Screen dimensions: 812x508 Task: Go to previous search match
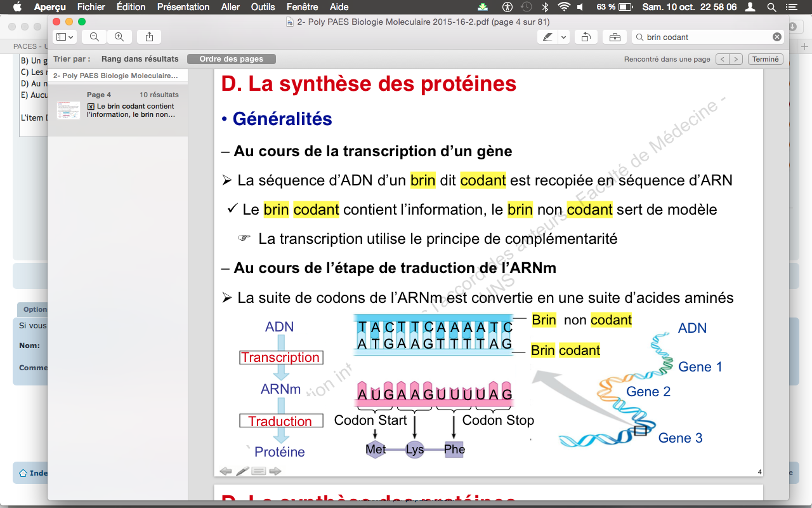[722, 59]
